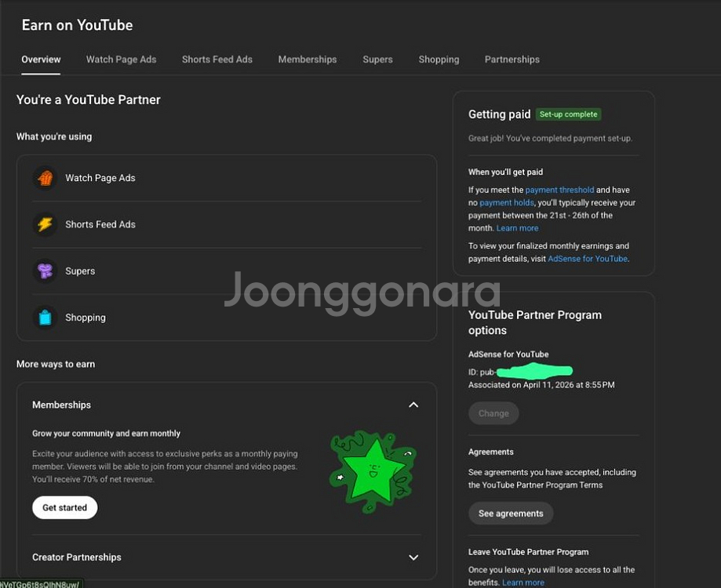
Task: Switch to the Partnerships tab
Action: tap(512, 60)
